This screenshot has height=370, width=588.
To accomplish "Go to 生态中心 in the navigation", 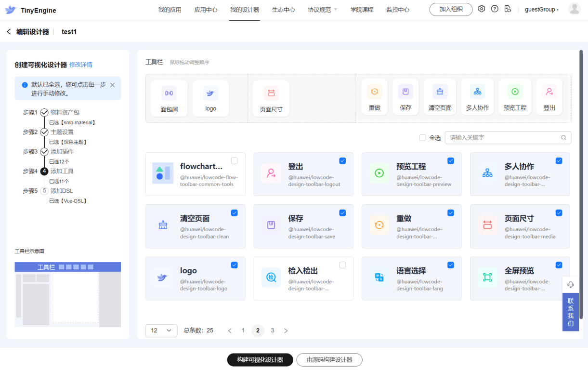I will click(283, 10).
